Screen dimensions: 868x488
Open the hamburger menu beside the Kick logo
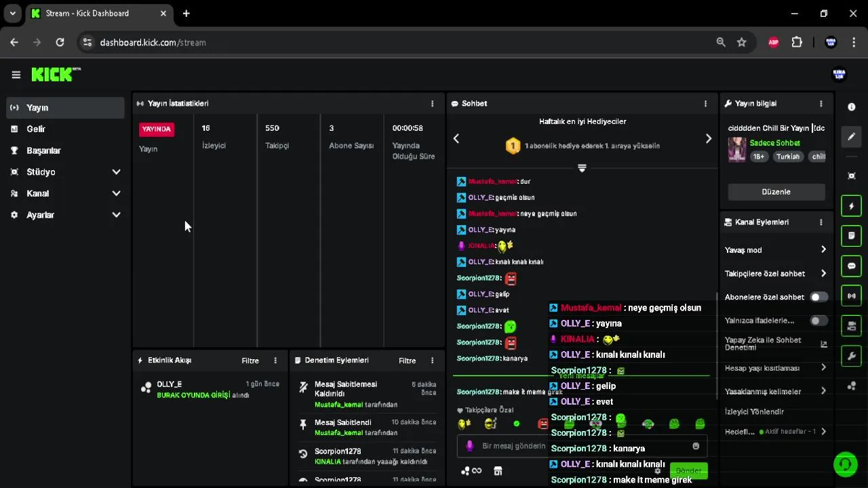16,75
